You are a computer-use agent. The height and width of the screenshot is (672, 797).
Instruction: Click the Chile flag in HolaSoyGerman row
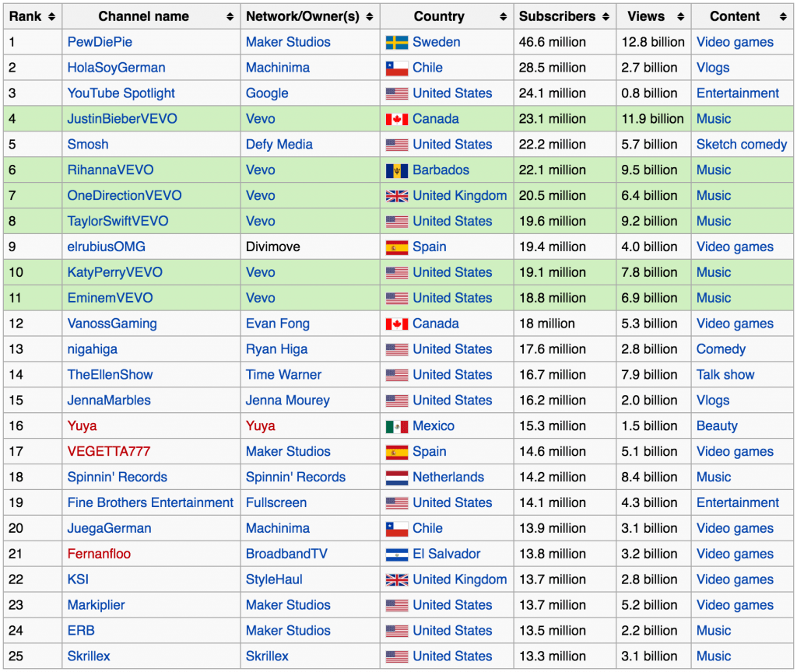(396, 68)
